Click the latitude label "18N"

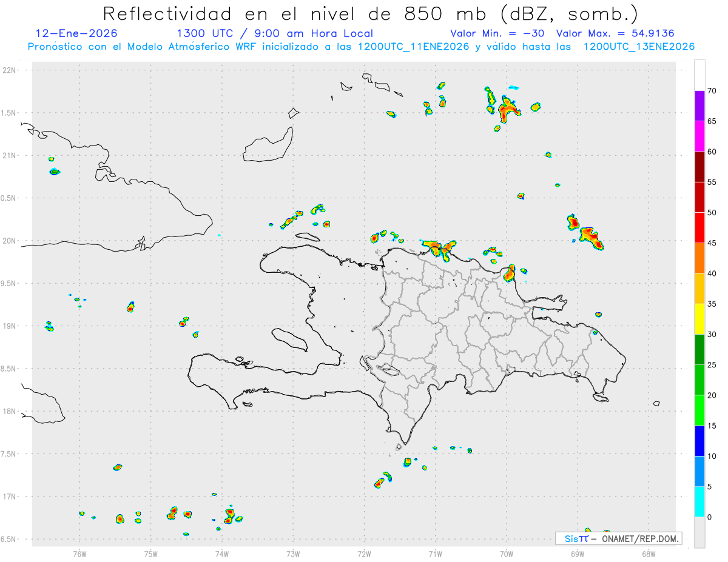(x=10, y=412)
